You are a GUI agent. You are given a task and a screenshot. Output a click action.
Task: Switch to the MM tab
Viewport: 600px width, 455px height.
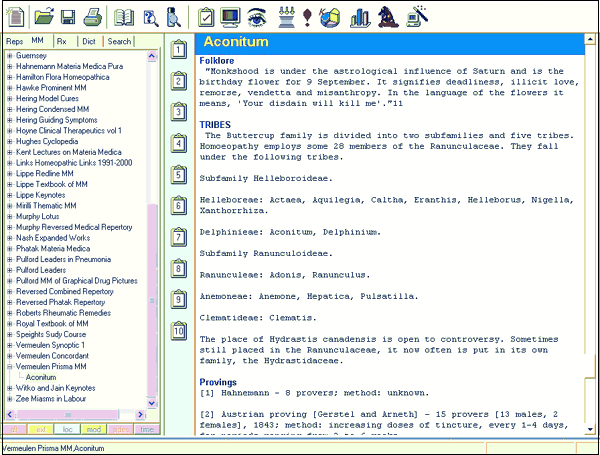(38, 41)
